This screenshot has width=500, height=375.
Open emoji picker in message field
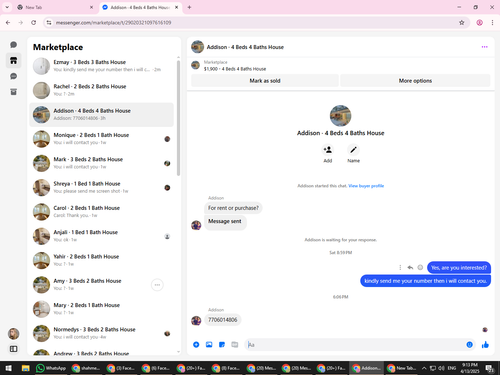point(469,345)
